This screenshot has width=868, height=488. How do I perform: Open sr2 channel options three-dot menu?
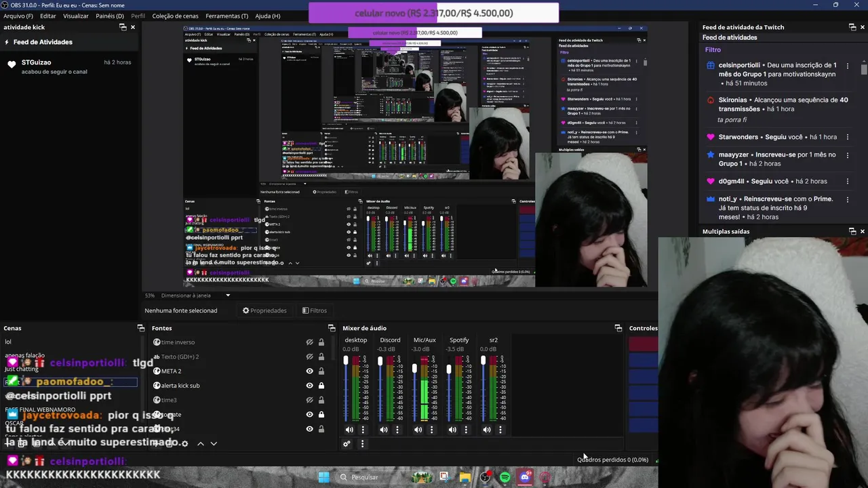[500, 430]
